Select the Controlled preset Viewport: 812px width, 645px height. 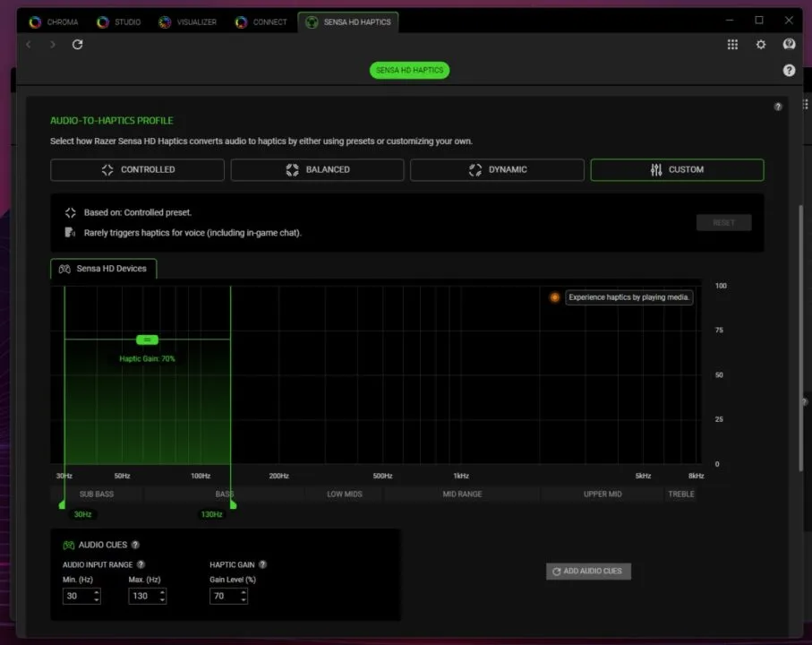137,169
